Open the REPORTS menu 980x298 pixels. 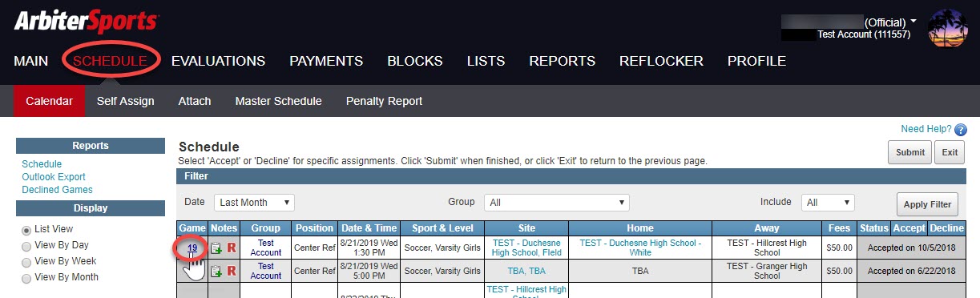(x=563, y=61)
